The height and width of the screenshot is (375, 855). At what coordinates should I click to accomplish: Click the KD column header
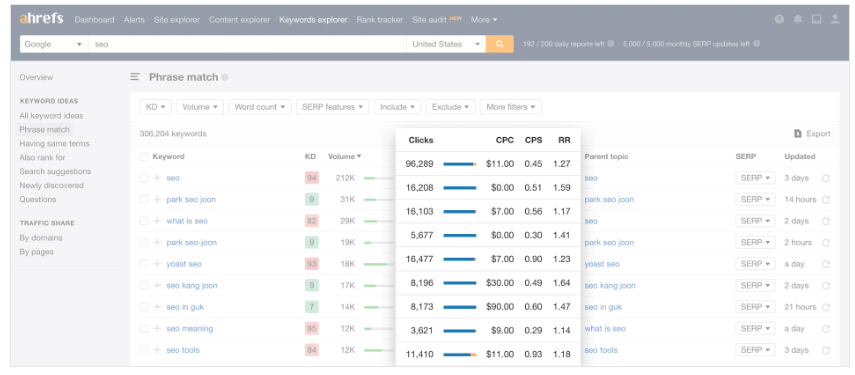point(310,156)
